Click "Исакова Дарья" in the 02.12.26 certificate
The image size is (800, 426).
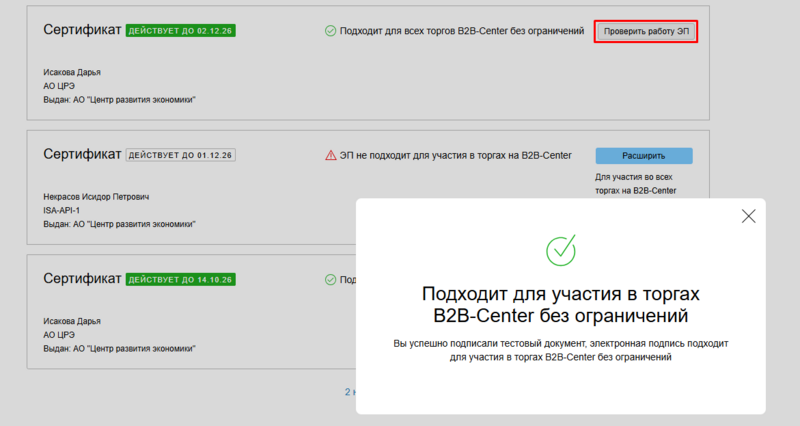tap(72, 72)
